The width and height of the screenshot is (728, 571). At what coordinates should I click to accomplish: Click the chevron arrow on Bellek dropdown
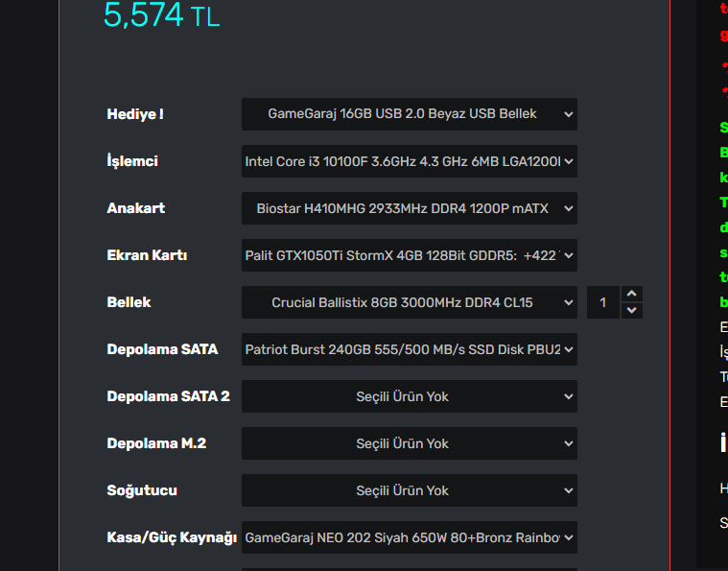(569, 302)
